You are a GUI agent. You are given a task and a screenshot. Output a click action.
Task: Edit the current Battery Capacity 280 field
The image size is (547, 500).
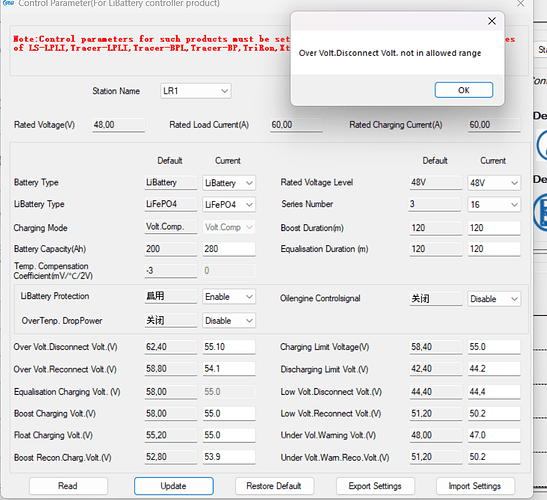[229, 249]
